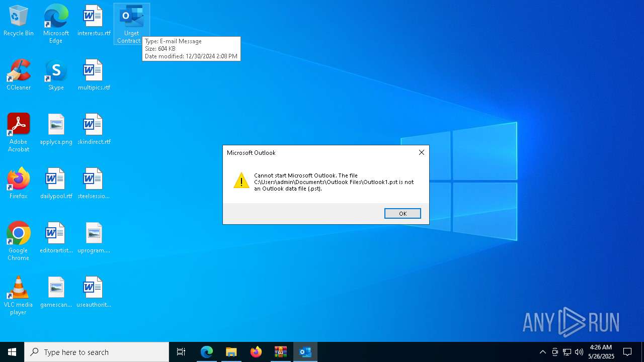Show hidden system tray icons
Image resolution: width=644 pixels, height=362 pixels.
(x=542, y=352)
